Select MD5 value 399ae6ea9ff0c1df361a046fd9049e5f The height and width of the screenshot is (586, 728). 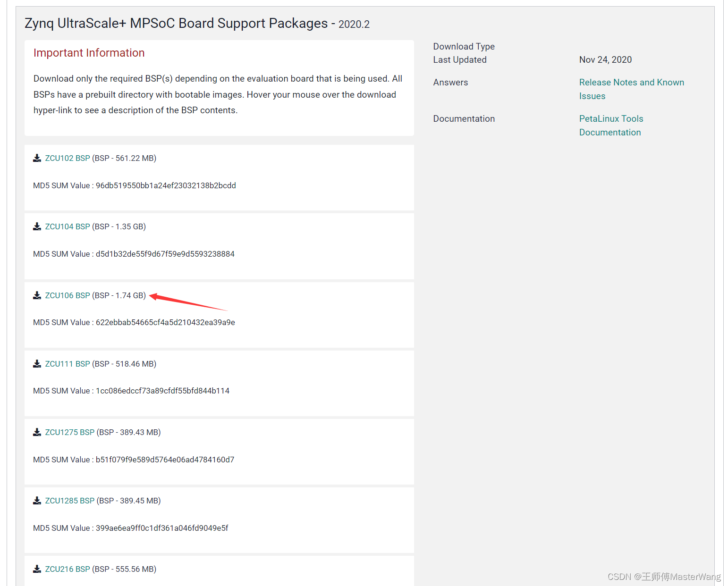pos(162,528)
